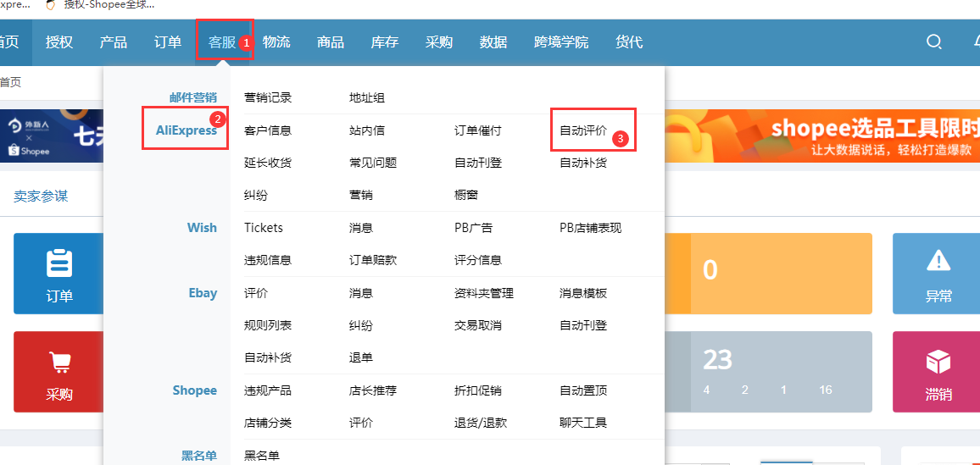This screenshot has width=980, height=465.
Task: Open the 数据 navbar menu
Action: pyautogui.click(x=493, y=42)
